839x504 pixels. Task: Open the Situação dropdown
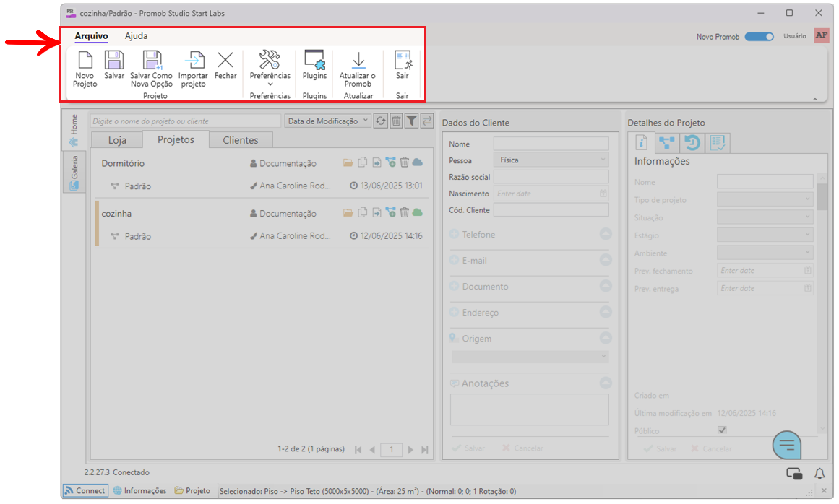click(x=765, y=217)
